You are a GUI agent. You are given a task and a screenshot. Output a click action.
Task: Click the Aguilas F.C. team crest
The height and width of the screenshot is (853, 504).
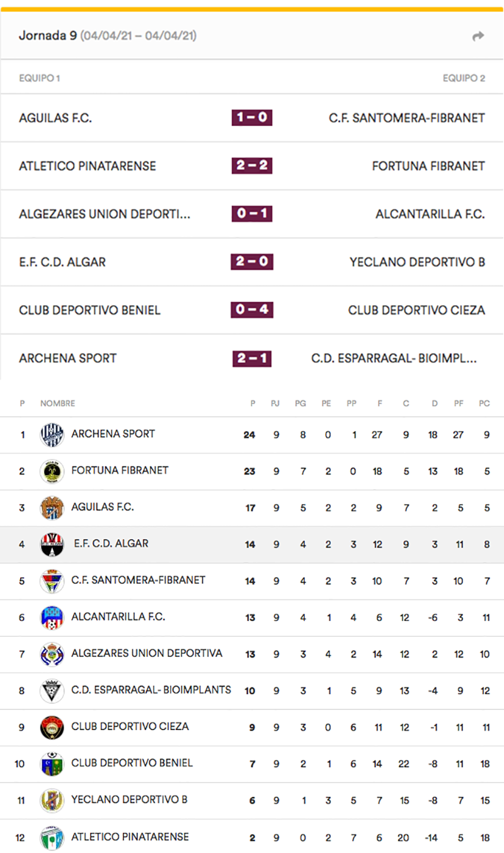click(x=52, y=508)
